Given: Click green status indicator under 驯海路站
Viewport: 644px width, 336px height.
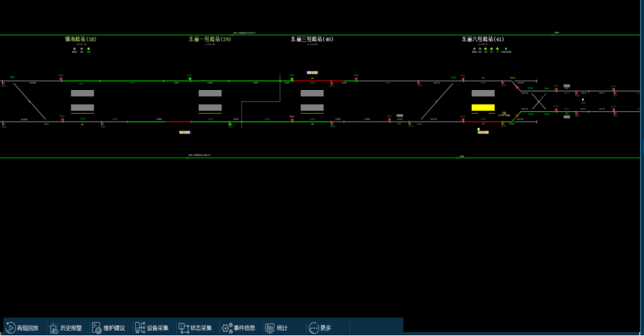Looking at the screenshot, I should pyautogui.click(x=88, y=49).
